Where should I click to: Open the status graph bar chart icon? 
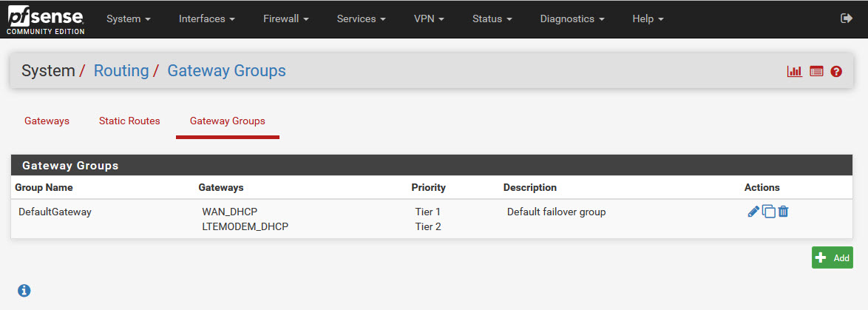click(x=795, y=72)
